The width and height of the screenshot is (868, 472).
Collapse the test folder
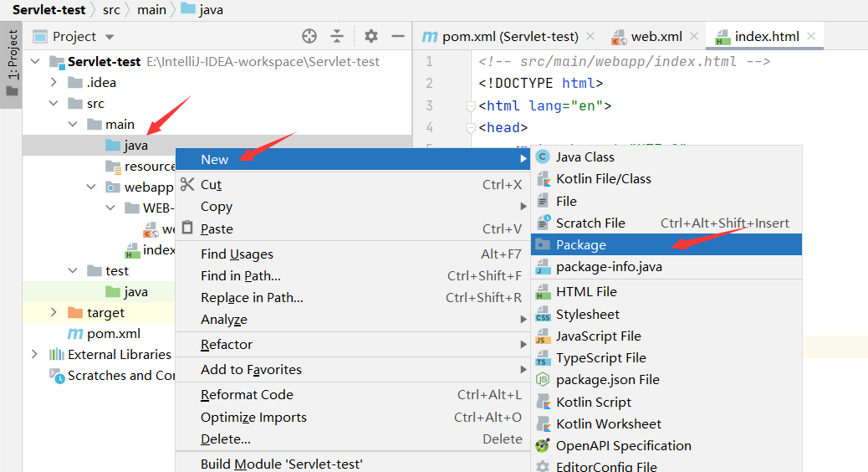[x=73, y=270]
